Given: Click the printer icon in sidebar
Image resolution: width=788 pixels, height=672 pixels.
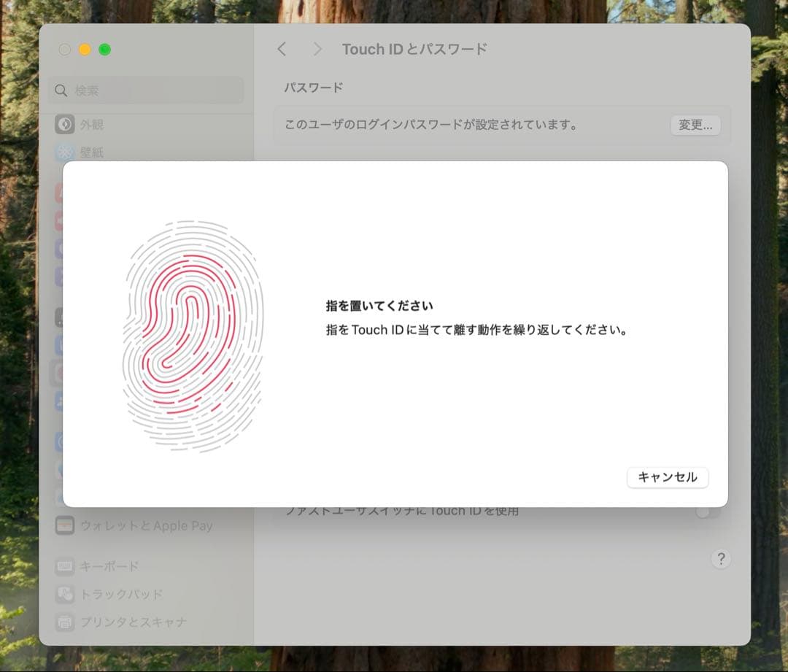Looking at the screenshot, I should click(65, 622).
